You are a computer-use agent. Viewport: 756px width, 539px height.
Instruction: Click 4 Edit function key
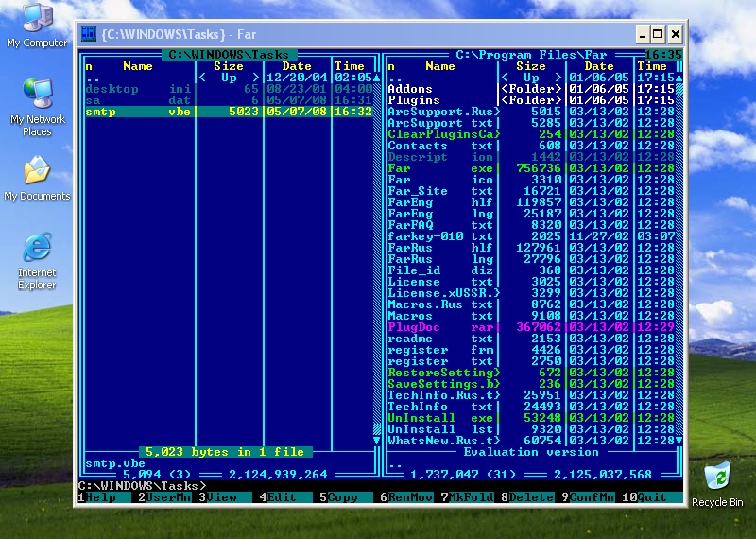285,497
